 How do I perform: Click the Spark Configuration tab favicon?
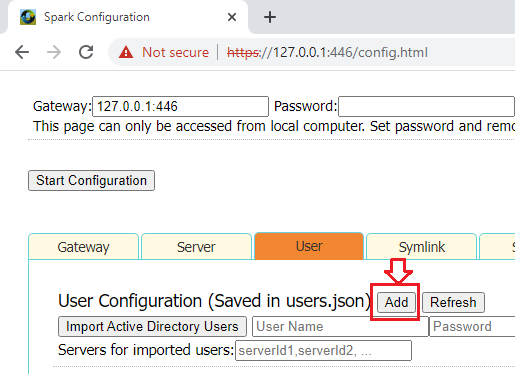(x=28, y=17)
